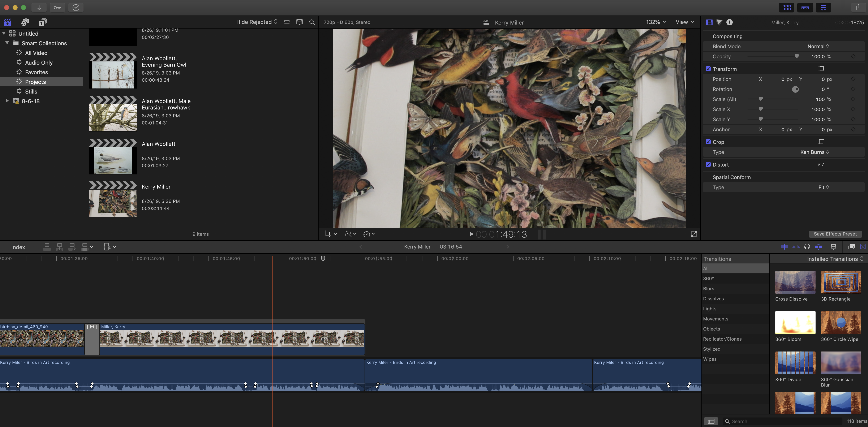Click the insert clip icon
Viewport: 868px width, 427px height.
pos(59,247)
